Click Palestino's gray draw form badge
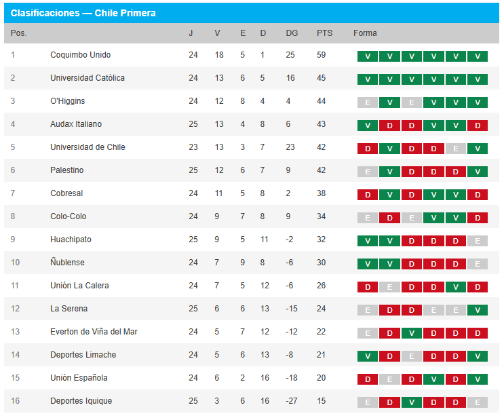504x420 pixels. tap(367, 172)
